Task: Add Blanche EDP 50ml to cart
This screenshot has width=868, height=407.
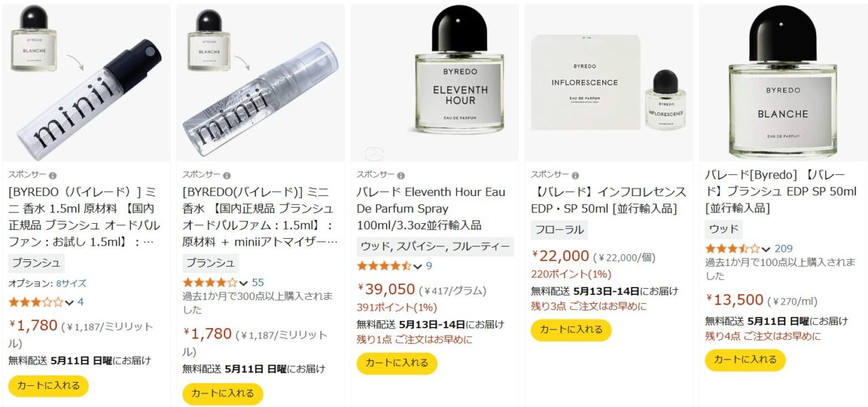Action: coord(745,360)
